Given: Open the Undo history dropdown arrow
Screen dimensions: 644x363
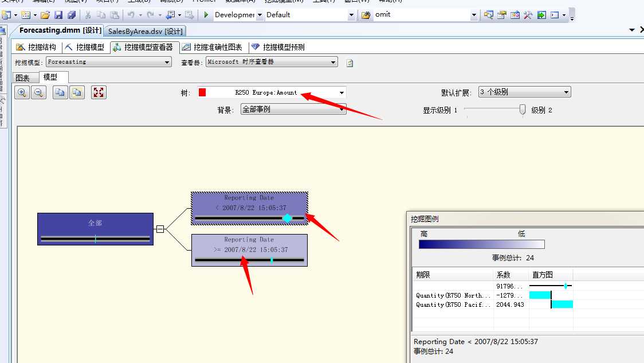Looking at the screenshot, I should pyautogui.click(x=140, y=15).
